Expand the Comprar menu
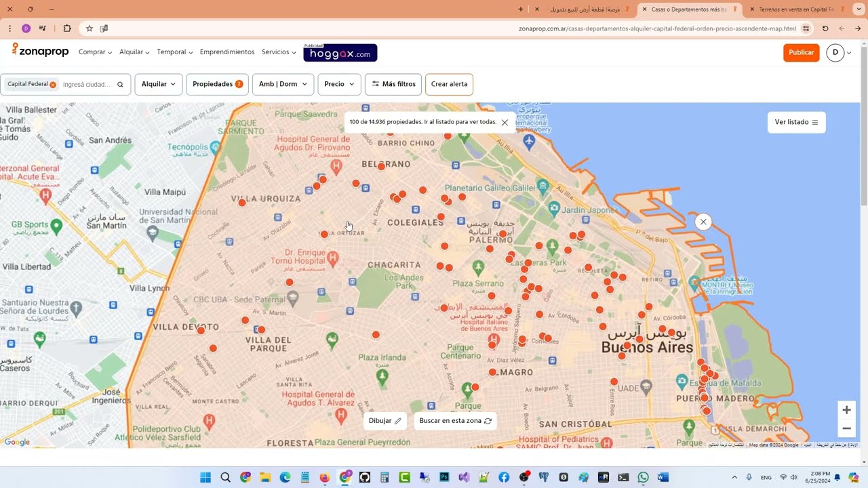Screen dimensions: 868x488 (x=95, y=52)
